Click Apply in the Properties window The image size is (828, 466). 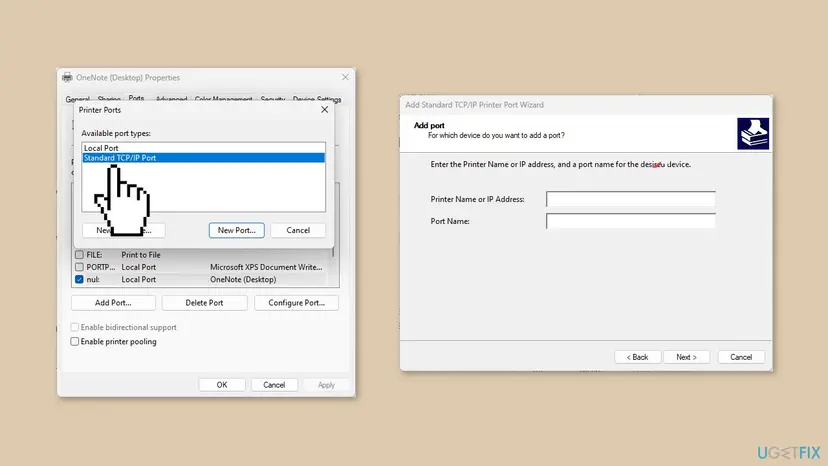(326, 385)
